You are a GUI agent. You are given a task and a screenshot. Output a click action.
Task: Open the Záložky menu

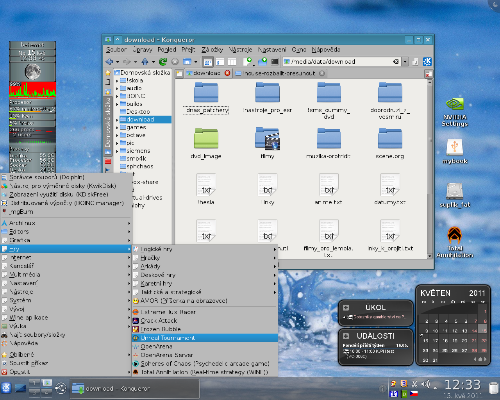(212, 50)
